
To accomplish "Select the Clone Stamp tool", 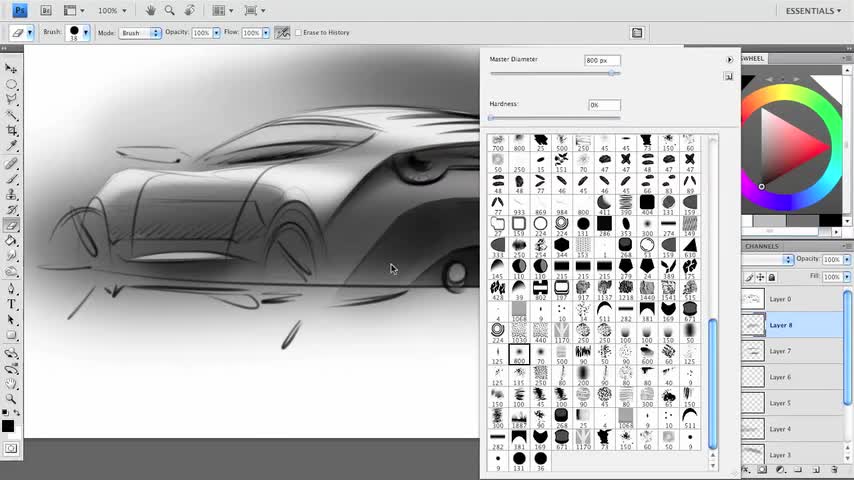I will click(11, 195).
